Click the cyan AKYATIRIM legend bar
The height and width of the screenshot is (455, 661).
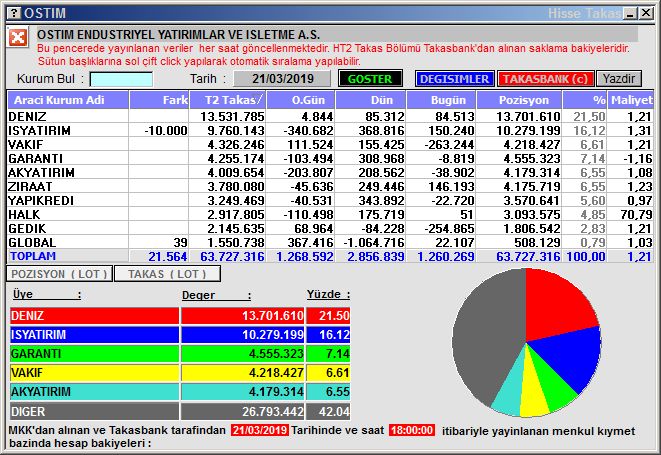[x=94, y=391]
